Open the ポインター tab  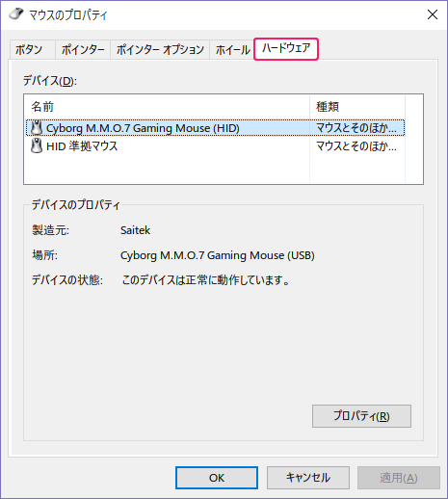pyautogui.click(x=83, y=50)
